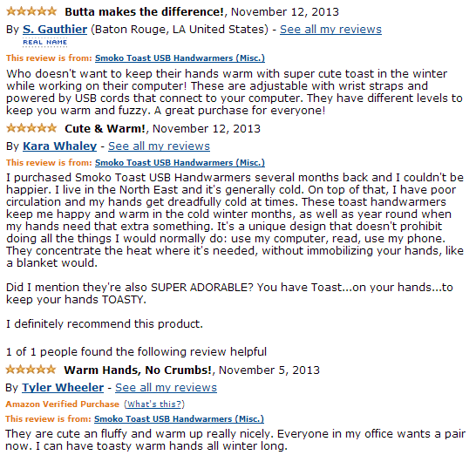Open S. Gauthier's reviewer profile
Screen dimensions: 476x462
point(55,30)
